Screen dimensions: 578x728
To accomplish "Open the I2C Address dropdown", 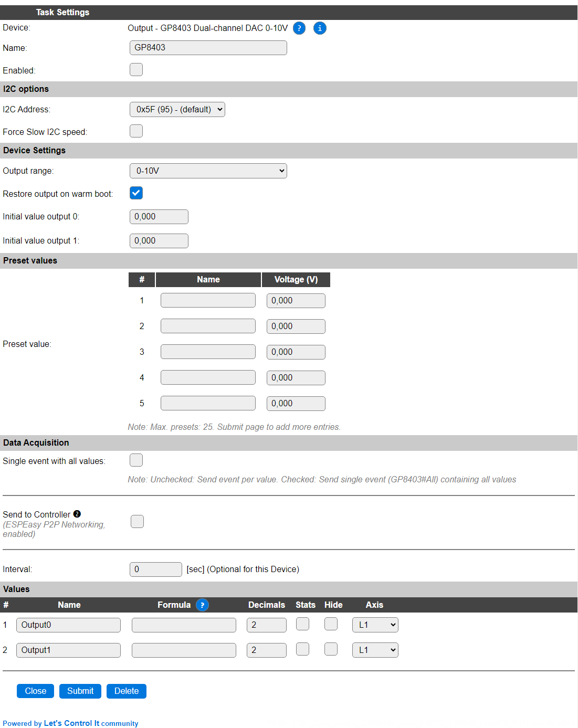I will click(177, 110).
